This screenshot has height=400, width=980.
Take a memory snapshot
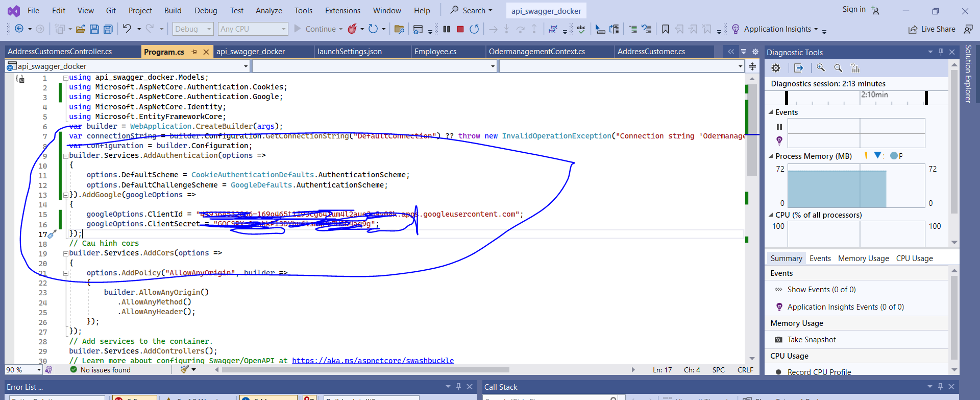pyautogui.click(x=811, y=340)
